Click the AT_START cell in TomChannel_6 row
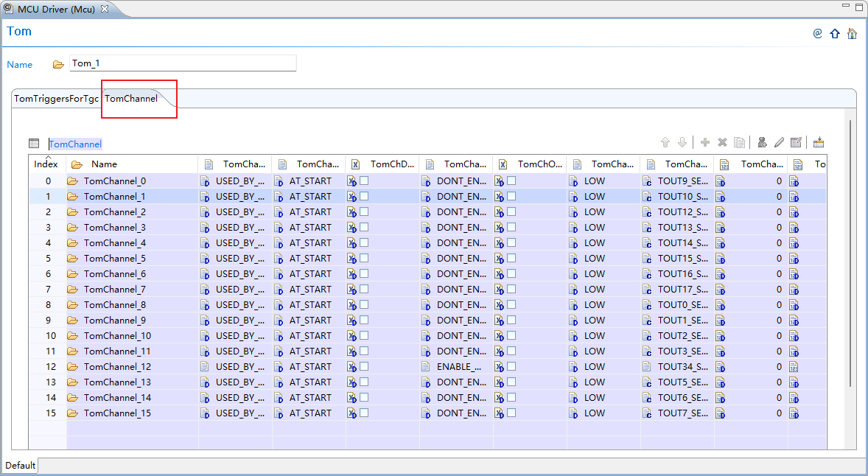 click(310, 274)
